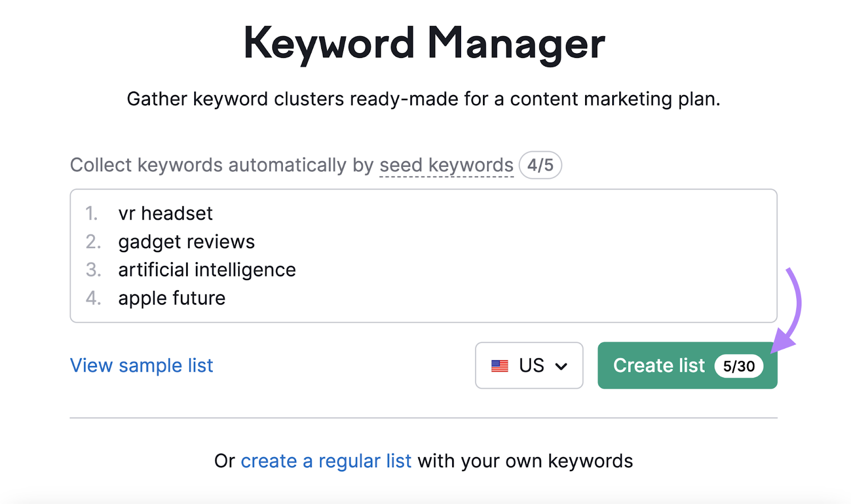Viewport: 851px width, 504px height.
Task: Click the 5/30 list limit badge
Action: tap(739, 366)
